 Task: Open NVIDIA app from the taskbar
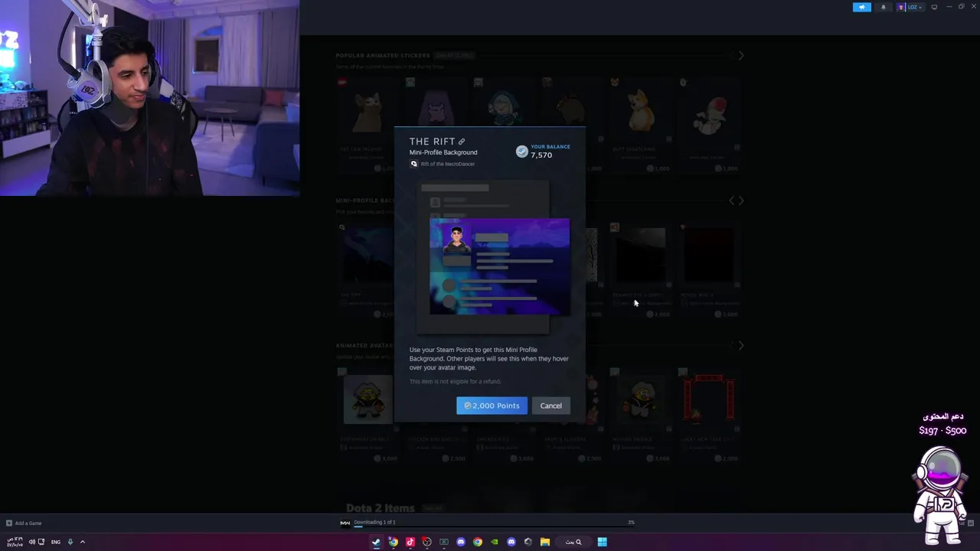click(x=495, y=542)
